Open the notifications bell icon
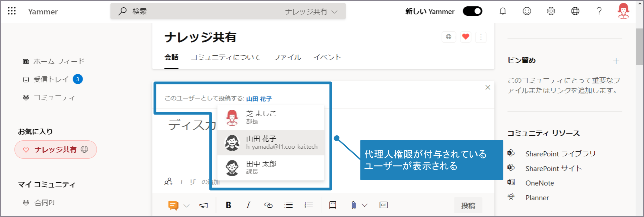 [502, 11]
